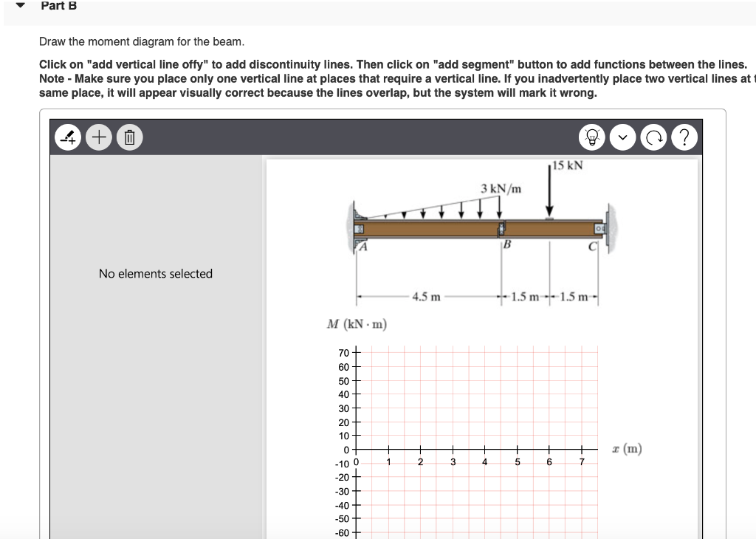This screenshot has height=539, width=756.
Task: Open help using the question mark icon
Action: point(684,137)
